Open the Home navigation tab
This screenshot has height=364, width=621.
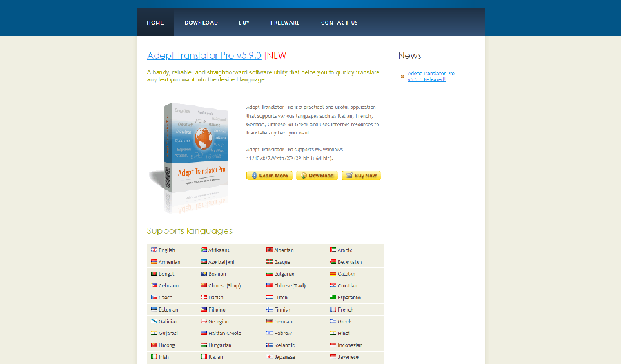(x=155, y=23)
